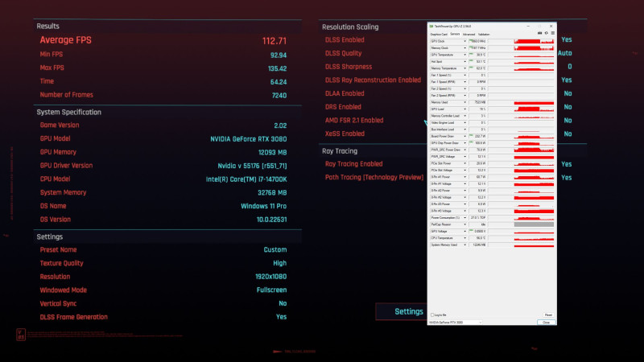Click the Board Power Draw value field
Image resolution: width=644 pixels, height=362 pixels.
pos(477,136)
